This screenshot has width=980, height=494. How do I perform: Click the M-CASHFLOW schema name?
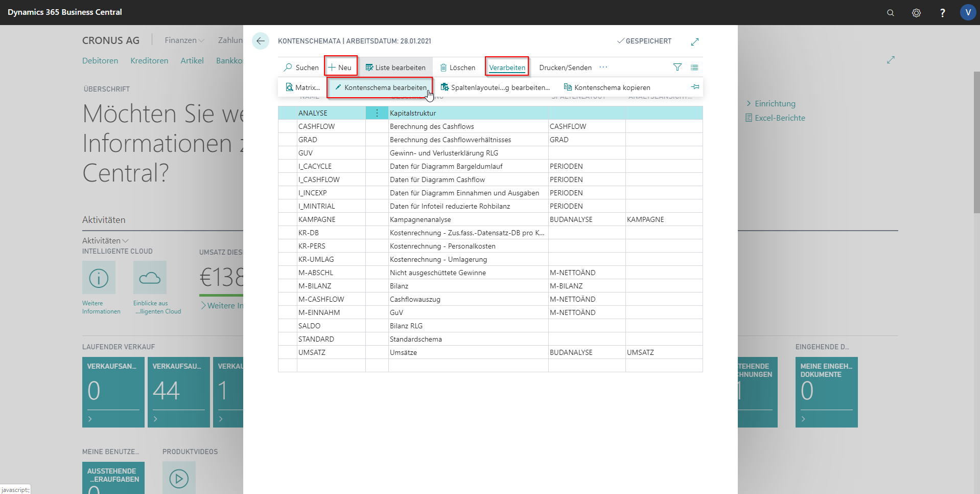(321, 299)
